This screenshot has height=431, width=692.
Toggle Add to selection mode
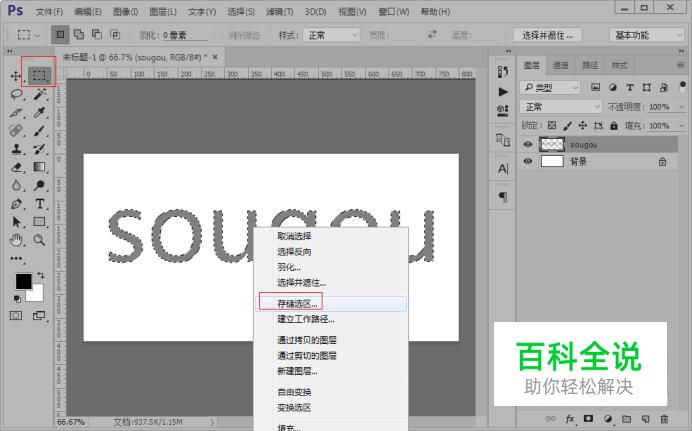tap(79, 34)
